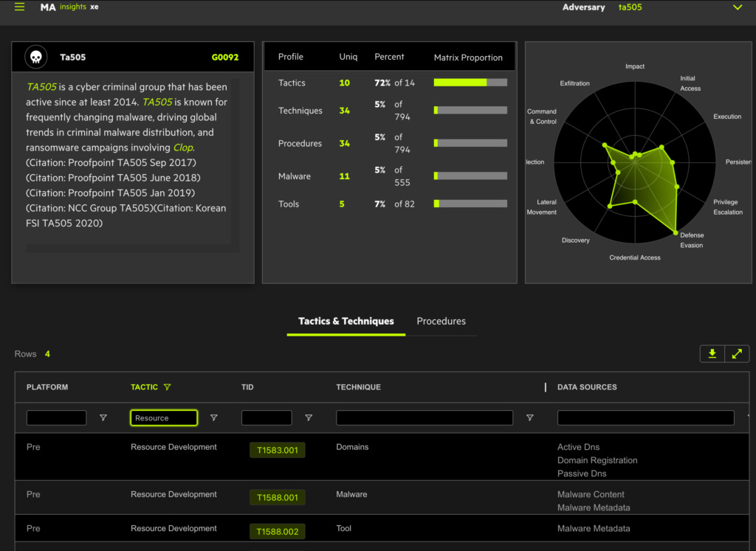
Task: Open the TID column filter funnel
Action: 309,417
